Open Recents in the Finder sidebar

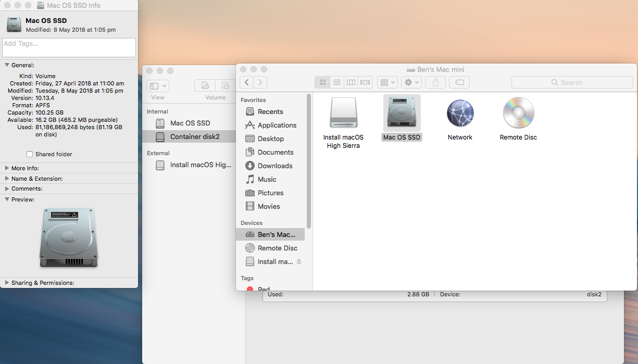(x=270, y=111)
